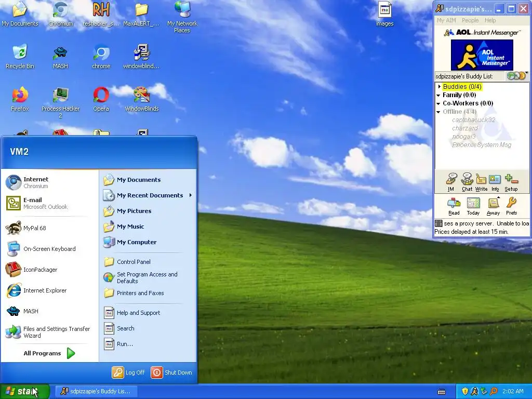Click the magnifier tray icon
The height and width of the screenshot is (399, 532).
[494, 391]
